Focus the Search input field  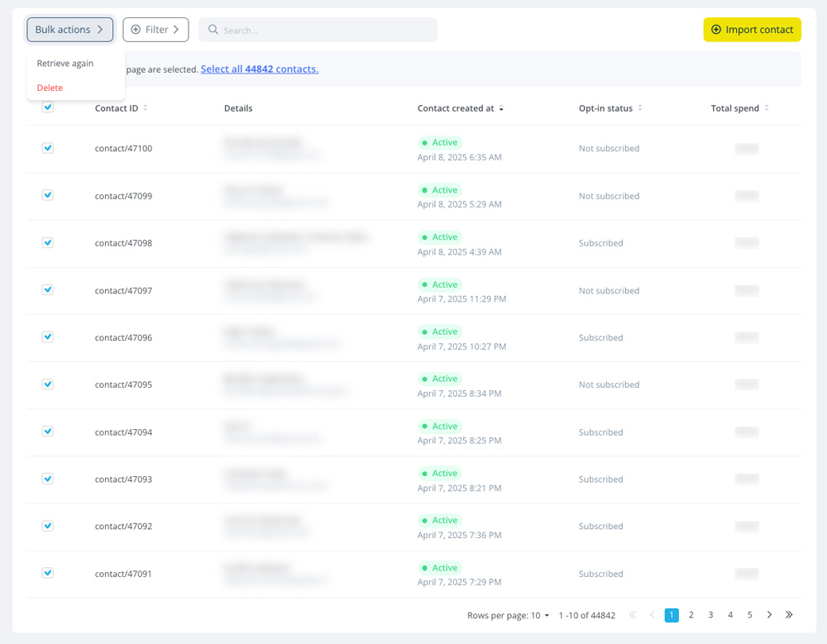click(x=318, y=30)
